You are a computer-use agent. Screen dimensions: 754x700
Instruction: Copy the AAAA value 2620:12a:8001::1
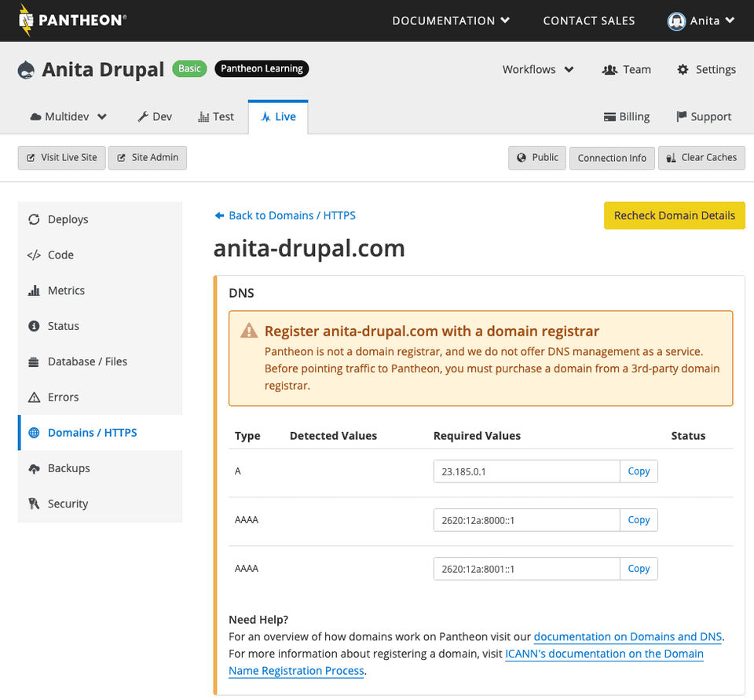point(639,569)
